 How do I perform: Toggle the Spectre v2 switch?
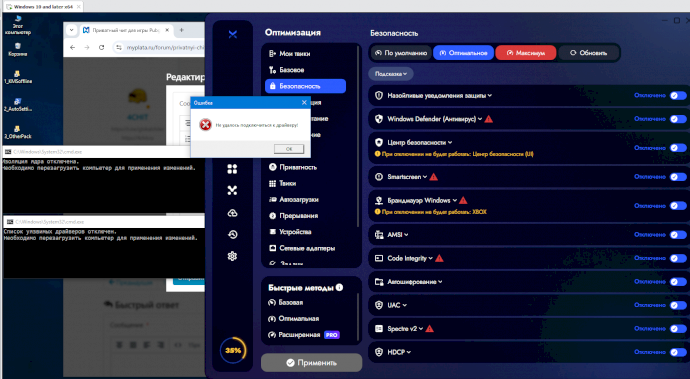pyautogui.click(x=678, y=329)
